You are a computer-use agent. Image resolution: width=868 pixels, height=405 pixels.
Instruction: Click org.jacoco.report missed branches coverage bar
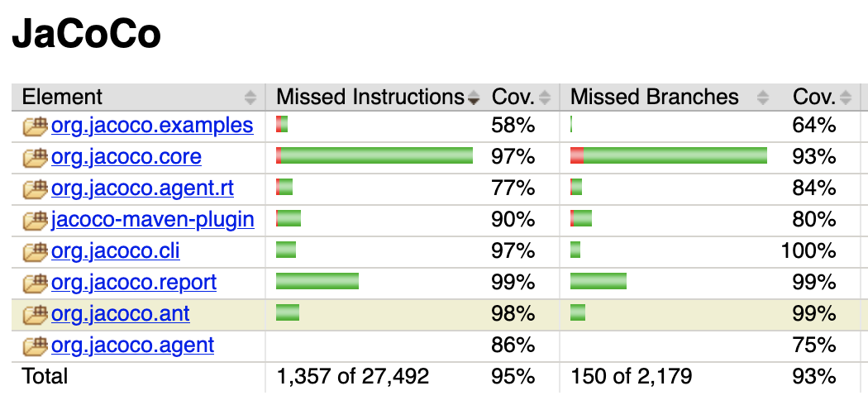click(x=599, y=282)
